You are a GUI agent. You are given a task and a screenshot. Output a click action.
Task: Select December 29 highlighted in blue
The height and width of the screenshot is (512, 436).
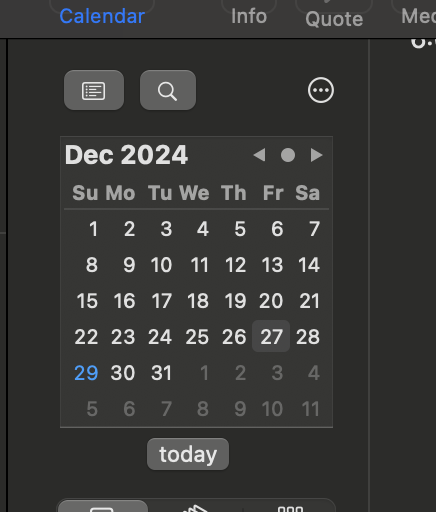pyautogui.click(x=86, y=372)
